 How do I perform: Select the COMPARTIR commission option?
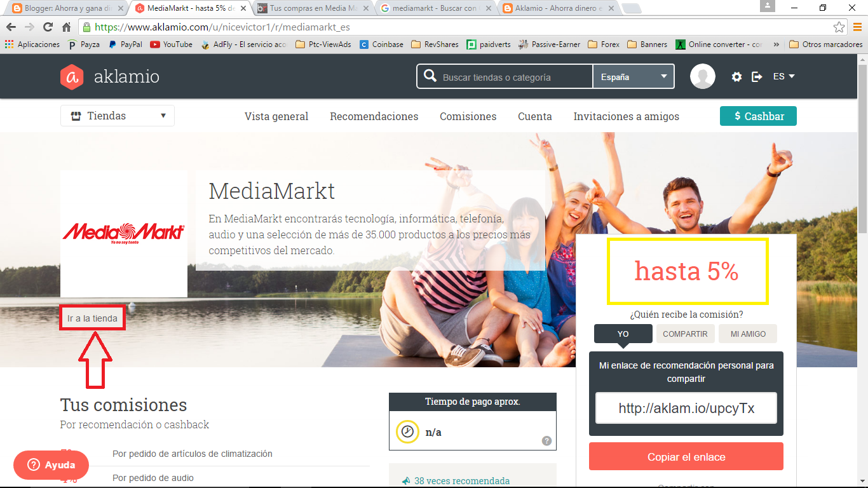(x=685, y=334)
